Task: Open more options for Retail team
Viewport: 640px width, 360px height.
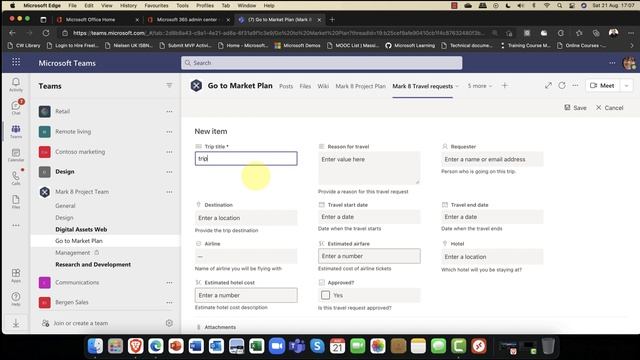Action: (169, 111)
